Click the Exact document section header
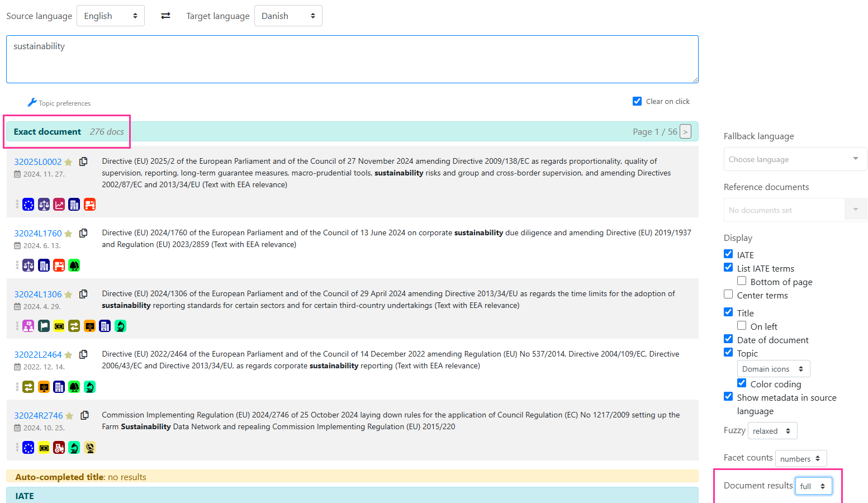This screenshot has width=868, height=503. click(x=48, y=132)
